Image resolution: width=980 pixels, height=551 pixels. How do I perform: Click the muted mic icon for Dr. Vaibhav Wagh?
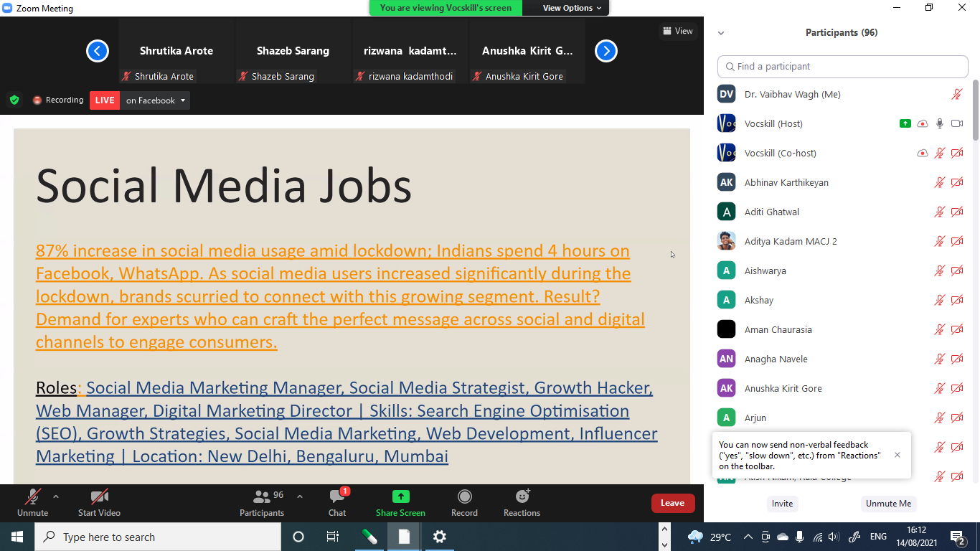pos(957,95)
